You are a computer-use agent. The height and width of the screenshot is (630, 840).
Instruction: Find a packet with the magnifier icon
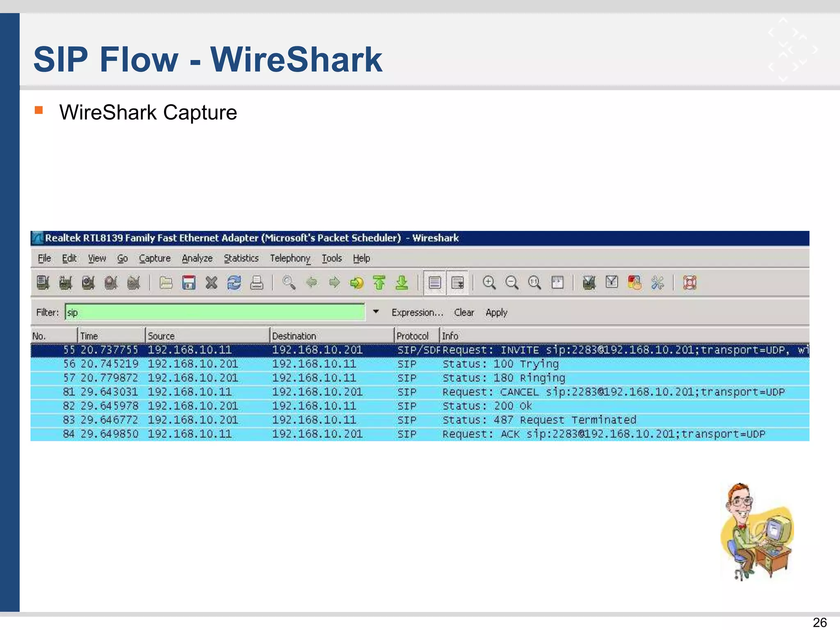pyautogui.click(x=289, y=283)
